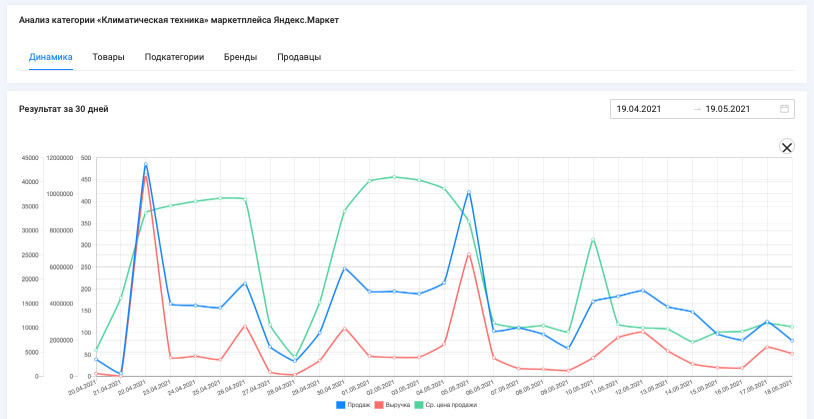The width and height of the screenshot is (814, 419).
Task: Click the blue Продаж legend color box
Action: [341, 404]
